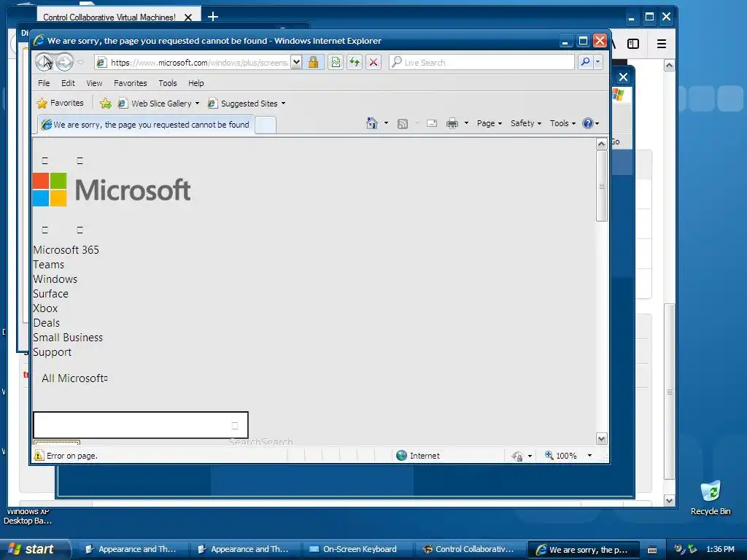Screen dimensions: 747x560
Task: Open the Home button dropdown arrow
Action: pos(386,123)
